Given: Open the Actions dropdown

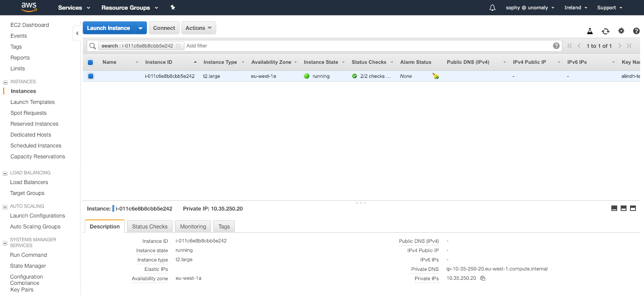Looking at the screenshot, I should tap(199, 28).
